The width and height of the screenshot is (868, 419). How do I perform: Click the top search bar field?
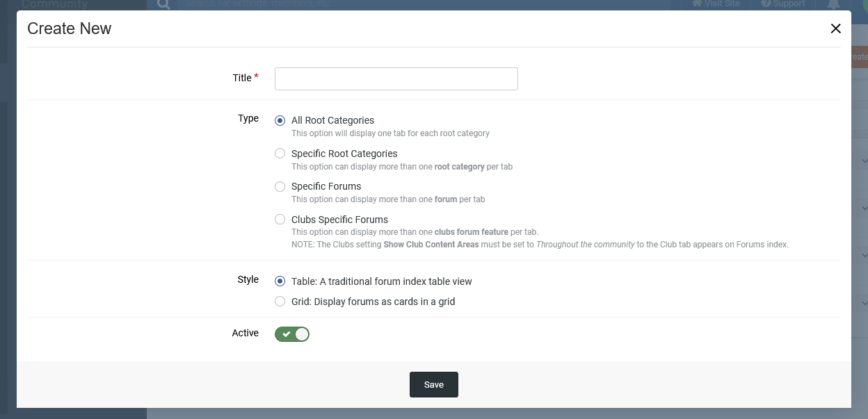point(424,4)
